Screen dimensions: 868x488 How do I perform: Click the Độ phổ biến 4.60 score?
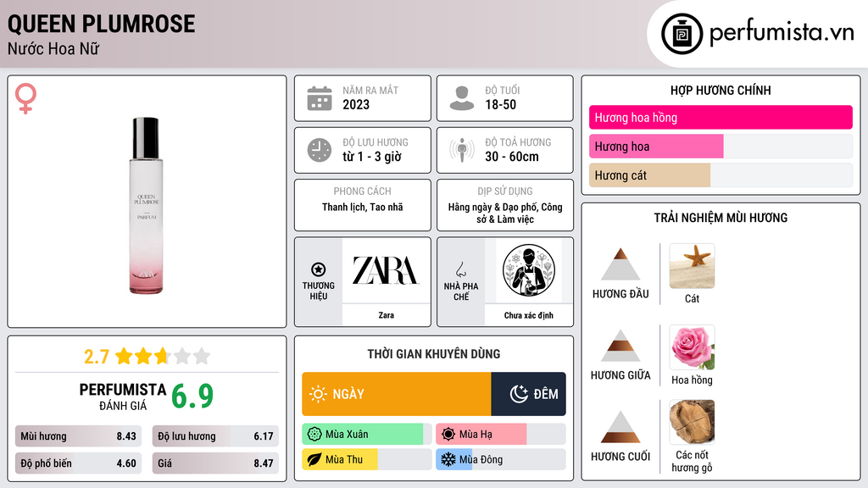coord(78,463)
